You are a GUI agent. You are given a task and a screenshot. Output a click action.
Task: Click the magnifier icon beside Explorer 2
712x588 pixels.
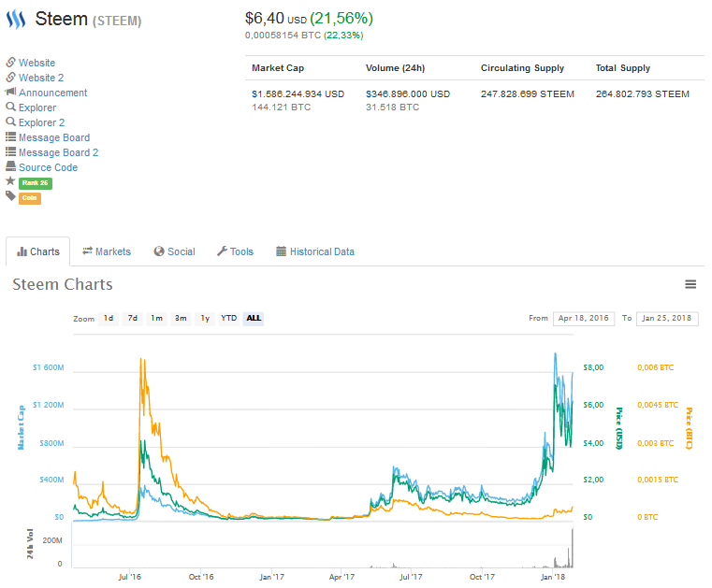tap(10, 122)
